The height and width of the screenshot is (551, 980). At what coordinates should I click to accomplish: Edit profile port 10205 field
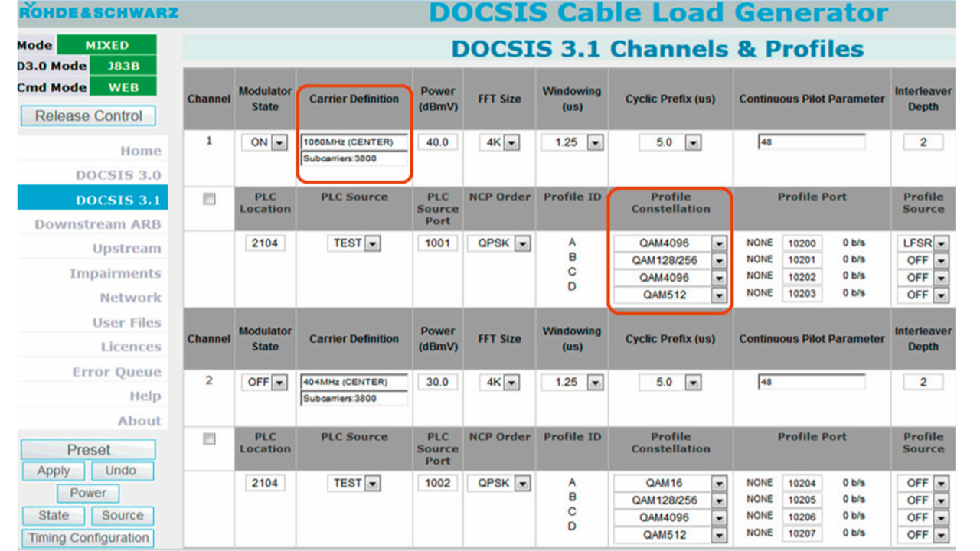[x=802, y=500]
